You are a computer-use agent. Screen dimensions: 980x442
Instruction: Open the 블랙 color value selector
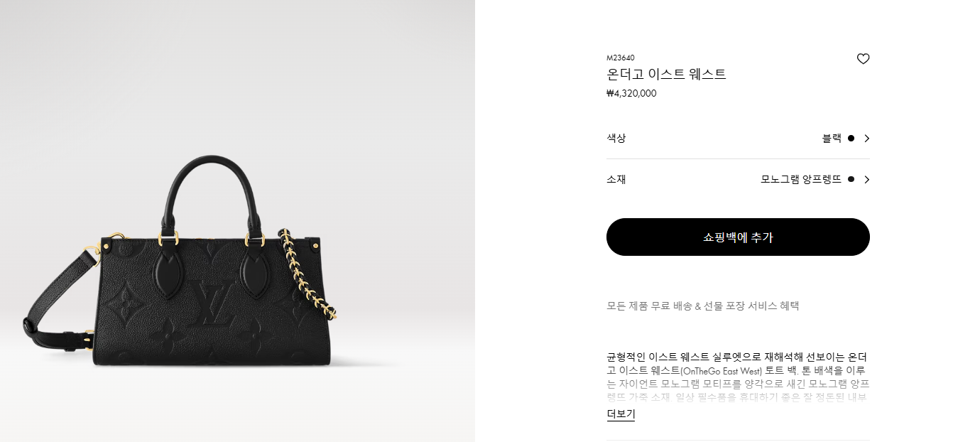[832, 139]
